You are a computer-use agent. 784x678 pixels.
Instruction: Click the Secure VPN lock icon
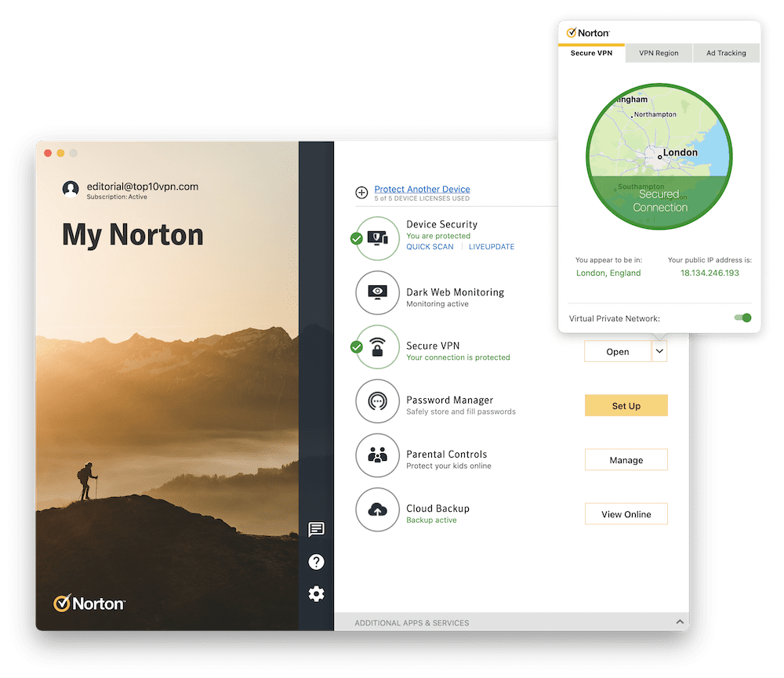coord(378,347)
